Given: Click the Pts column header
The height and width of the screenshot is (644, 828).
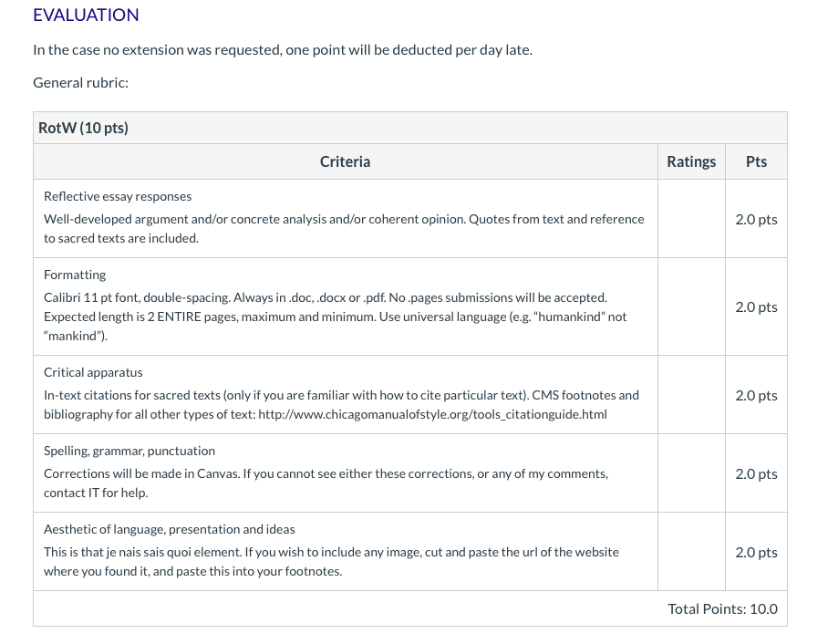Looking at the screenshot, I should (x=756, y=161).
